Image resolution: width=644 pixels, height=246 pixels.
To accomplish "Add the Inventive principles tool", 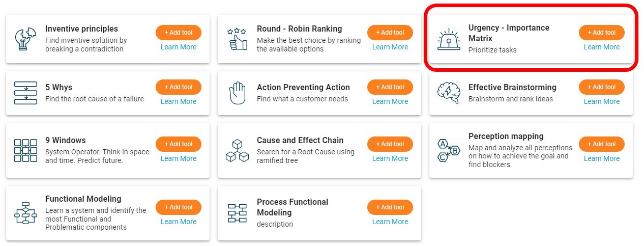I will click(x=179, y=33).
